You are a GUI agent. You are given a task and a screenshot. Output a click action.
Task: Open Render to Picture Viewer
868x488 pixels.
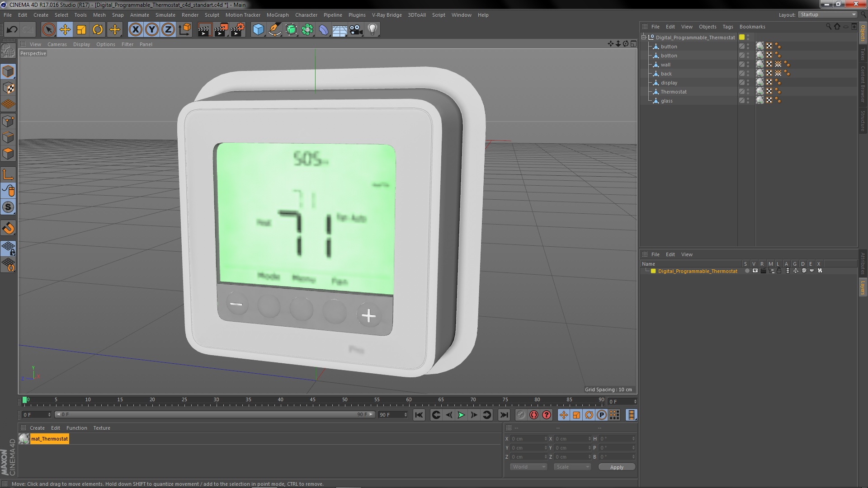221,30
